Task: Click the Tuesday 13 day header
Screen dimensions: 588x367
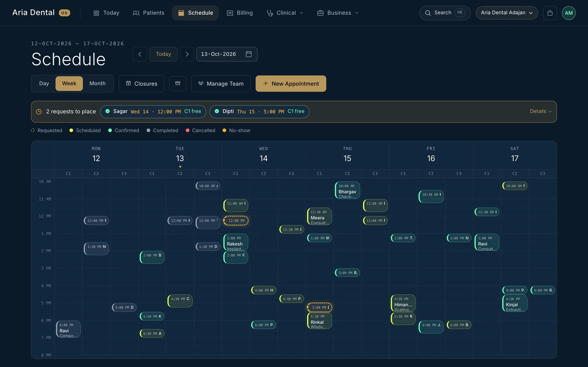Action: coord(180,155)
